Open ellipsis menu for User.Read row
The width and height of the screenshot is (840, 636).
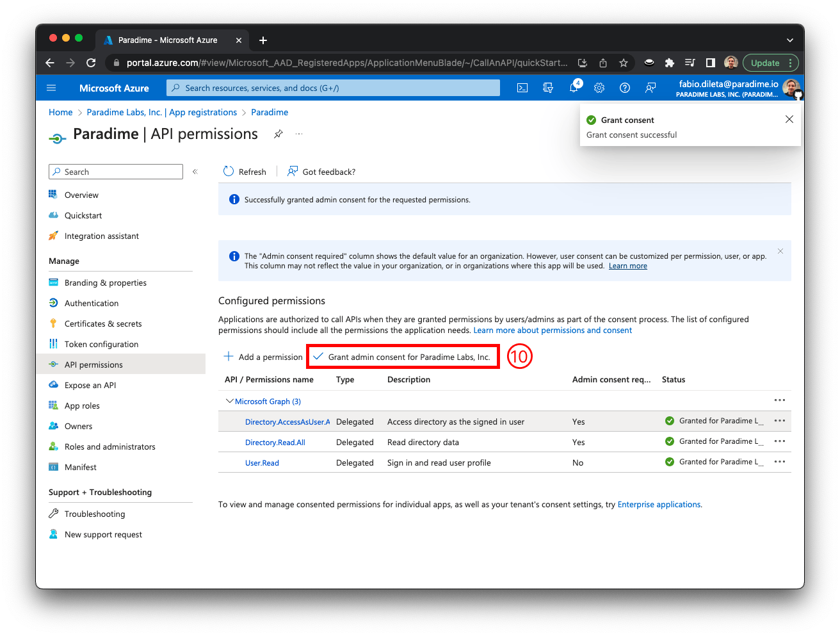coord(779,462)
